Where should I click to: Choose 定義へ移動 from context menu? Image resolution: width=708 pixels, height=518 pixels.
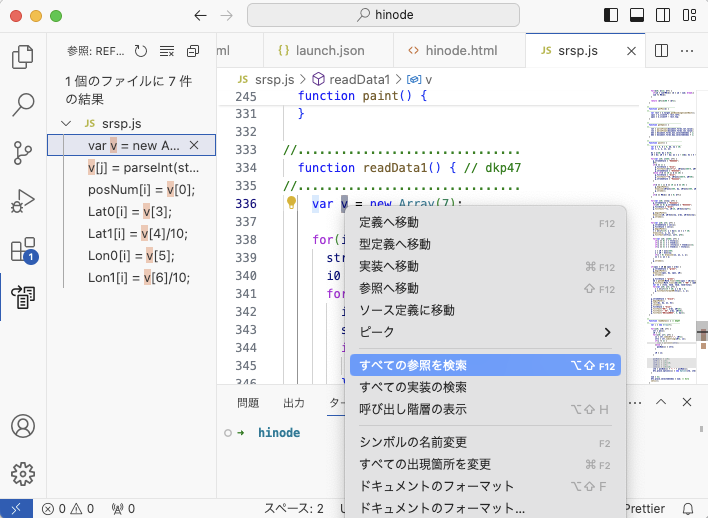485,223
